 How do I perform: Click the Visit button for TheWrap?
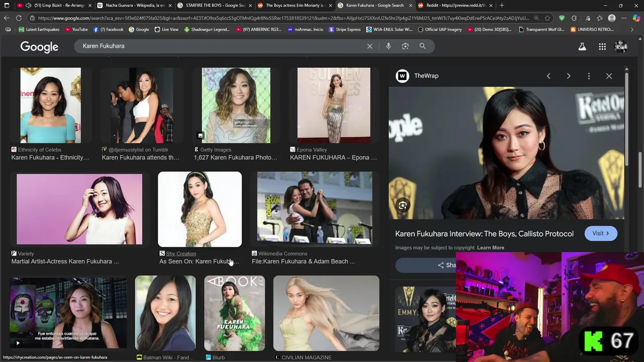[x=601, y=233]
